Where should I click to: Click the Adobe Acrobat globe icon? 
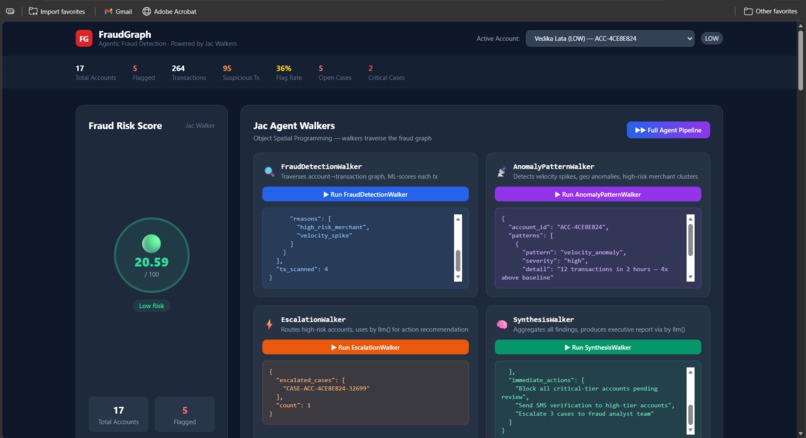pos(146,11)
